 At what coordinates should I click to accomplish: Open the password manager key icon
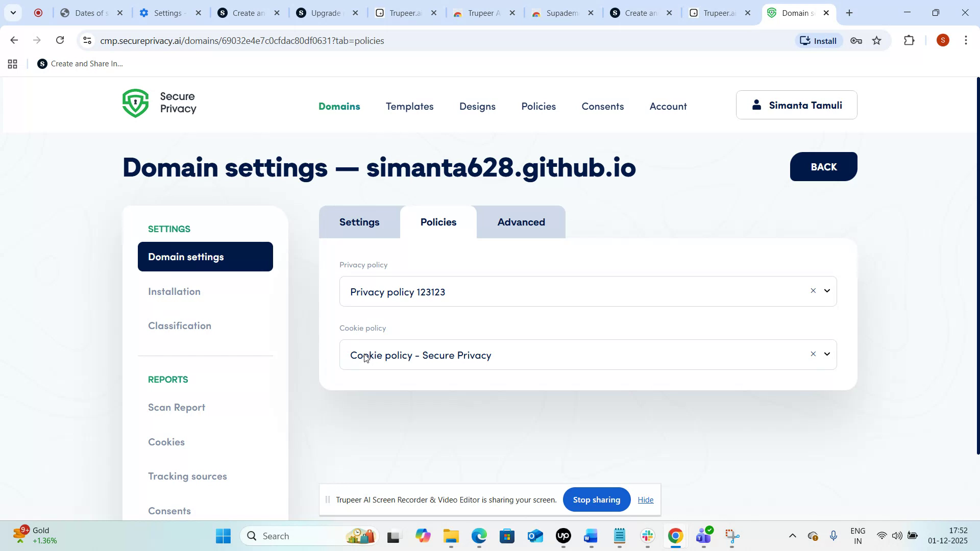point(856,40)
